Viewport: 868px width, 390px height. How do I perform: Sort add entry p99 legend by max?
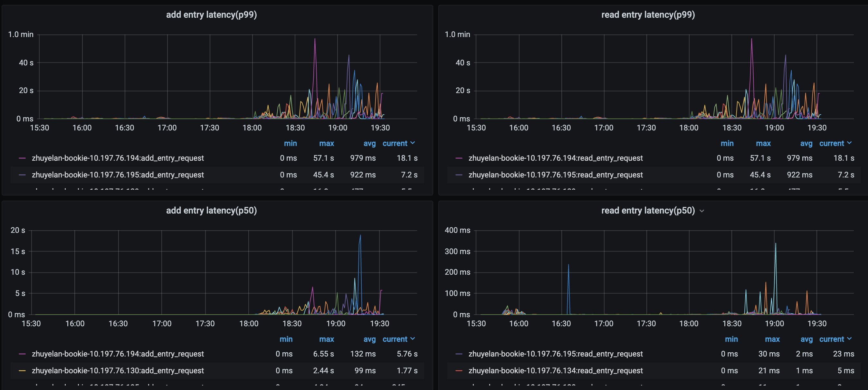tap(326, 143)
